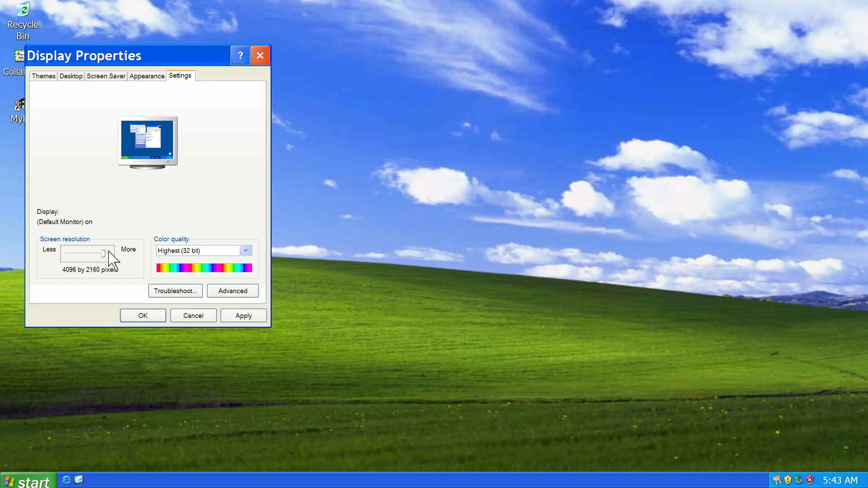Click the red shield tray icon

click(810, 480)
